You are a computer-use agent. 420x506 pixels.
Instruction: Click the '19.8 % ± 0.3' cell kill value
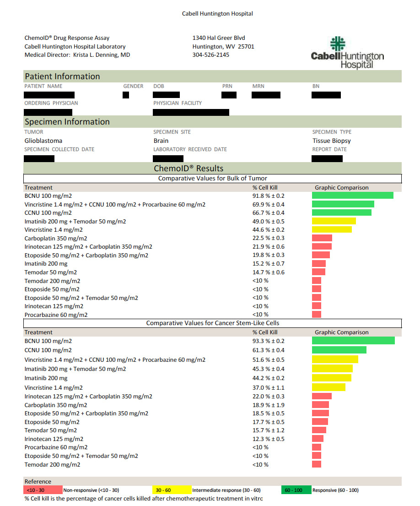268,255
